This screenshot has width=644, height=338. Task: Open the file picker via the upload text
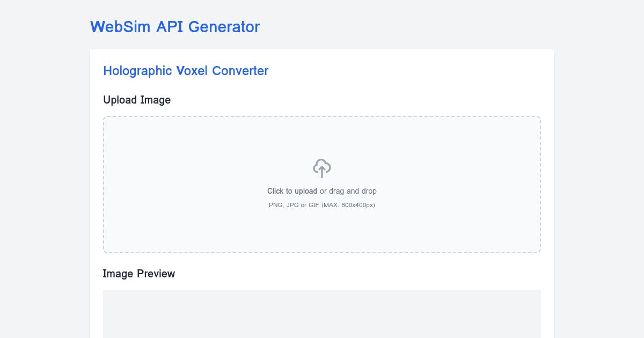[x=292, y=191]
